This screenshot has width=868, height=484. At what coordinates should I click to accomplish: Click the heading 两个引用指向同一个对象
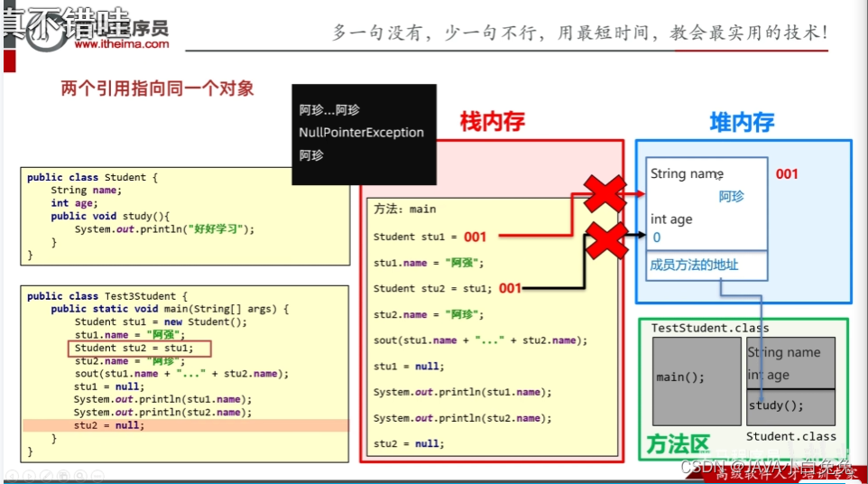pos(157,88)
